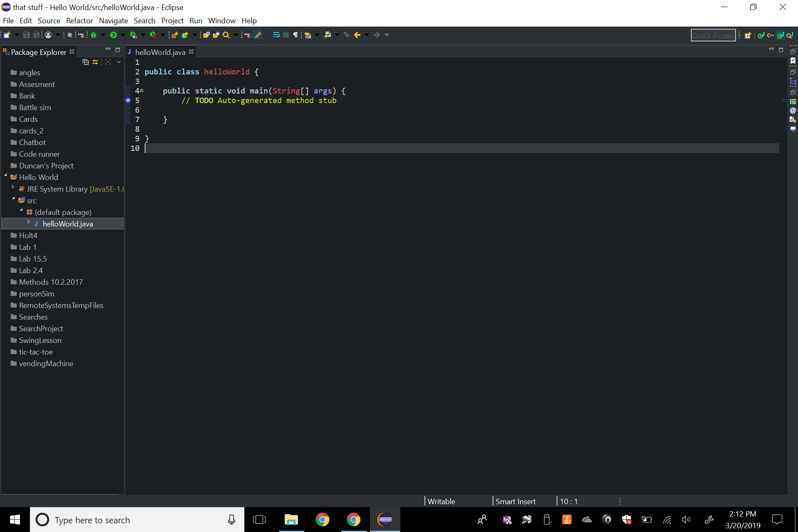The height and width of the screenshot is (532, 798).
Task: Expand the src folder in Package Explorer
Action: point(13,200)
